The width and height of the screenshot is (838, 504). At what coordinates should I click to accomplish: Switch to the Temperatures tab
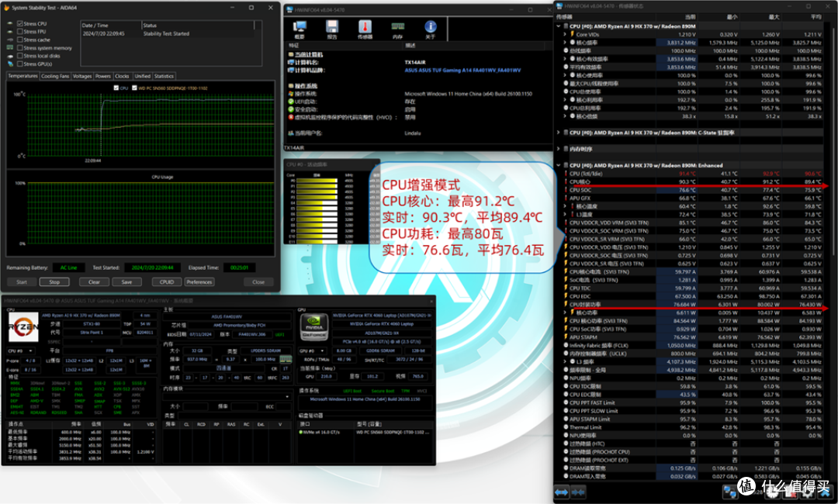pyautogui.click(x=23, y=76)
